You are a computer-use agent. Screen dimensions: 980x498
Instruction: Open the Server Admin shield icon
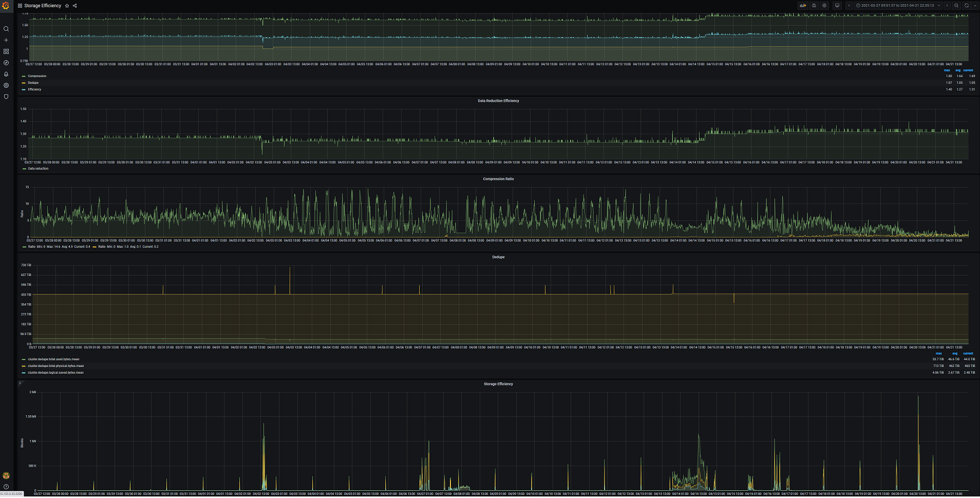tap(6, 97)
